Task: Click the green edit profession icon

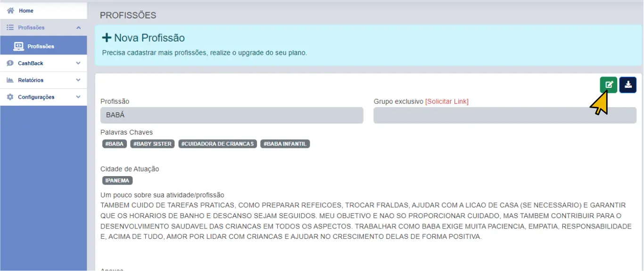Action: 609,85
